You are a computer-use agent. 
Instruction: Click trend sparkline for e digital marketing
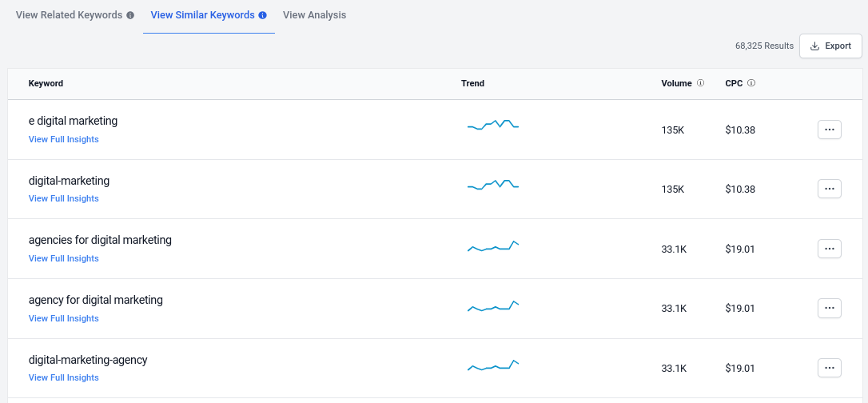(493, 125)
